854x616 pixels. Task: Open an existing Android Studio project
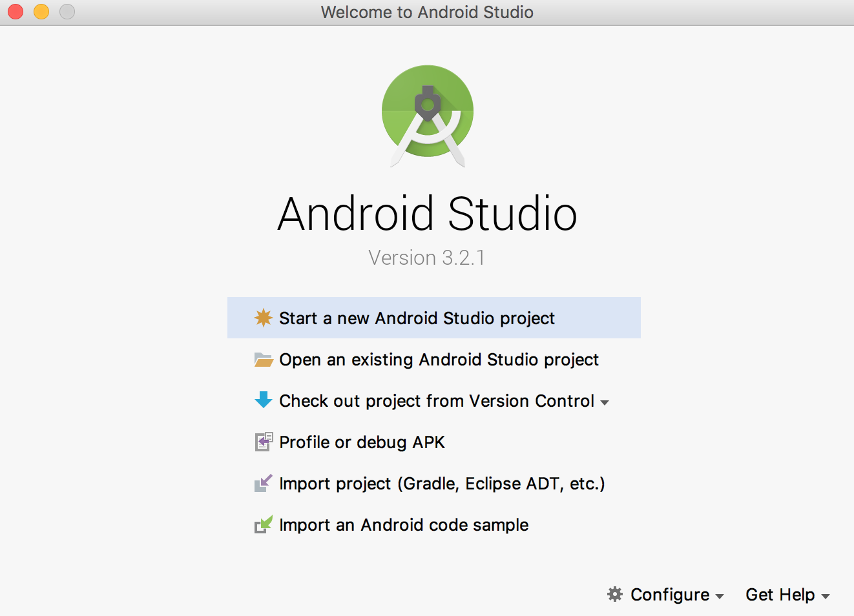pyautogui.click(x=439, y=360)
